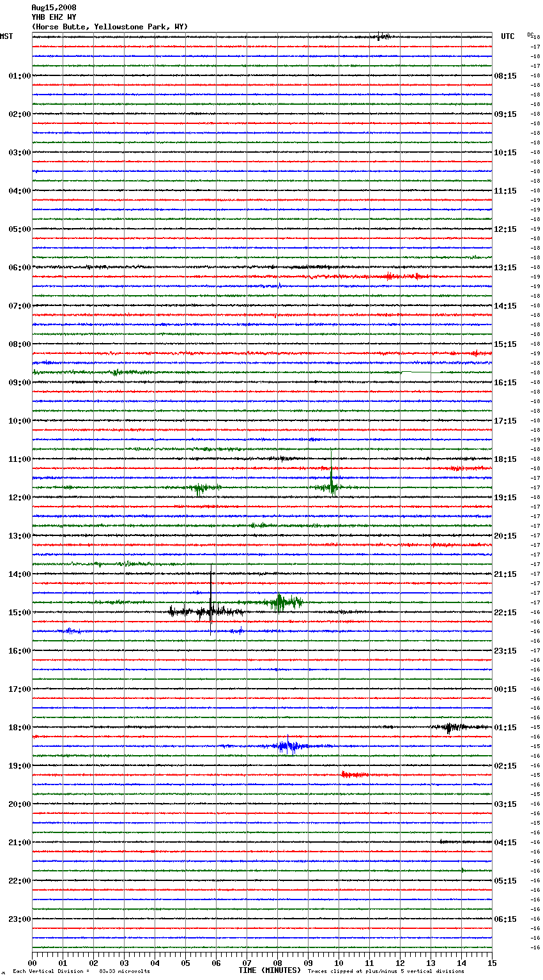Select the 06:00 MST time label
The height and width of the screenshot is (980, 543).
tap(20, 268)
